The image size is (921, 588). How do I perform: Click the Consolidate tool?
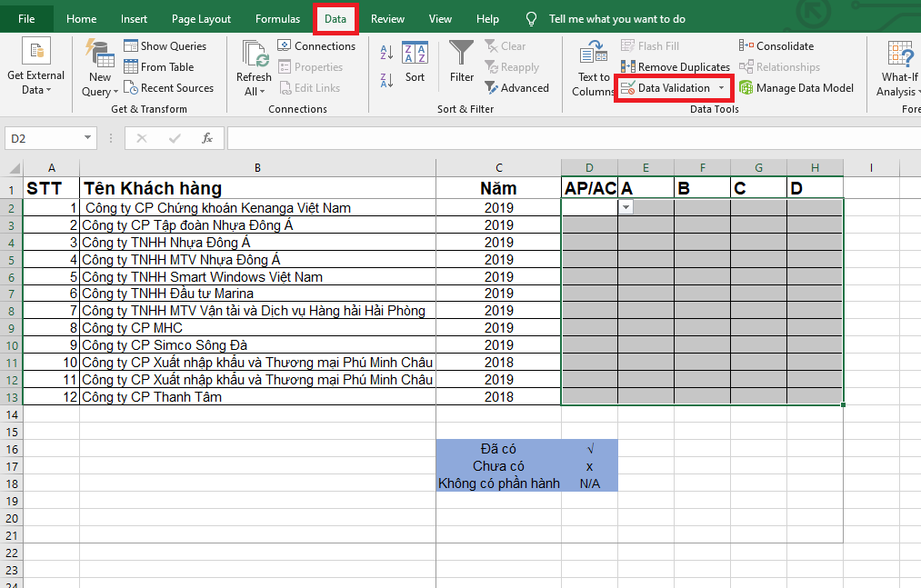tap(776, 46)
